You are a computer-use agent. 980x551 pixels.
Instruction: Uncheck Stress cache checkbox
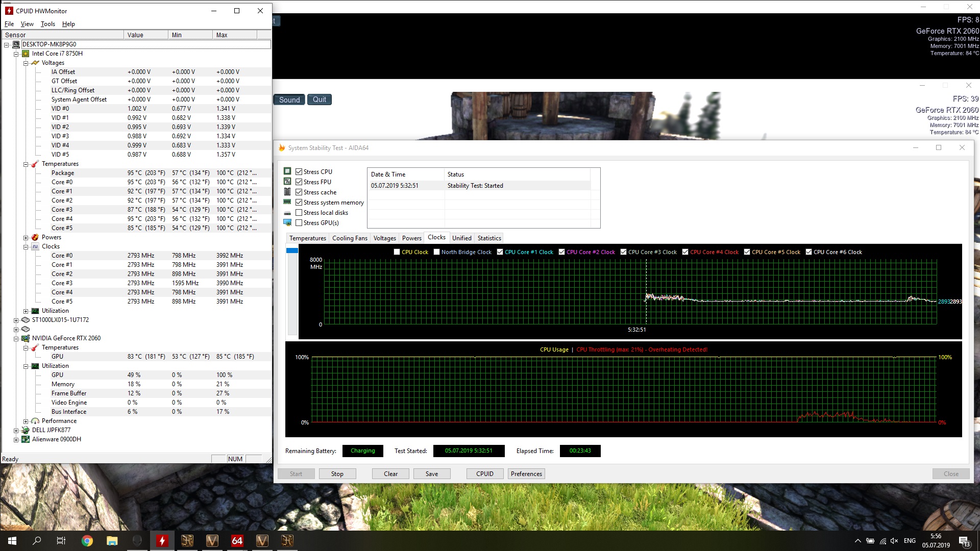pyautogui.click(x=299, y=192)
